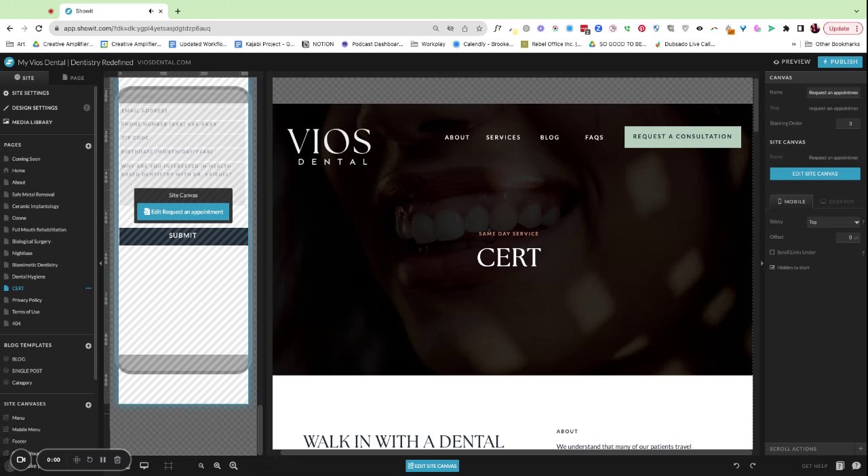The image size is (868, 476).
Task: Open the SINGLE POST blog template
Action: point(27,371)
